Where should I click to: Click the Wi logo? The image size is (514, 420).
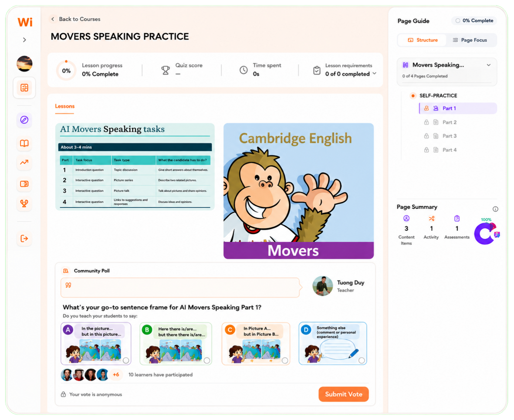point(25,22)
